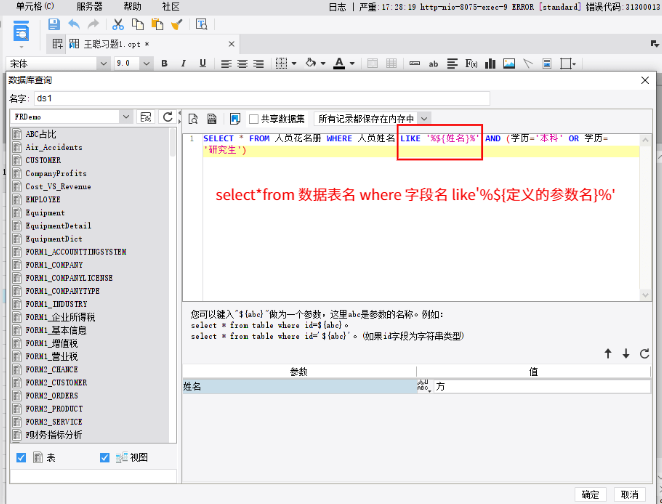
Task: Undo the last action
Action: [x=74, y=24]
